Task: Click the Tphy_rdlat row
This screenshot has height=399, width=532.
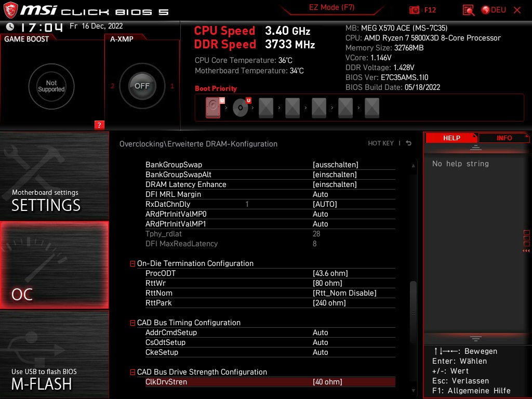Action: 270,233
